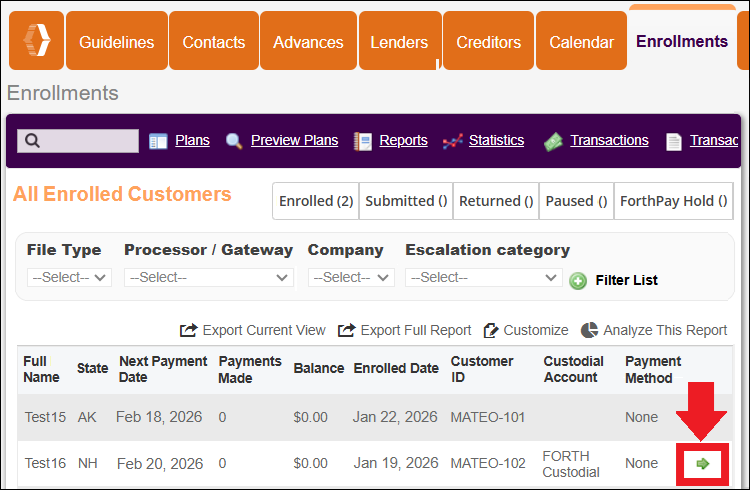
Task: Sort by Next Payment Date header
Action: tap(163, 369)
